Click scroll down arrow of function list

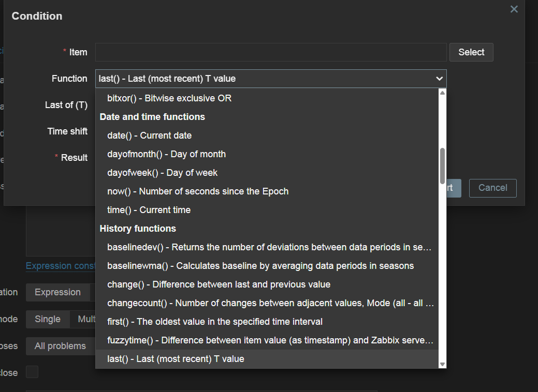(443, 365)
